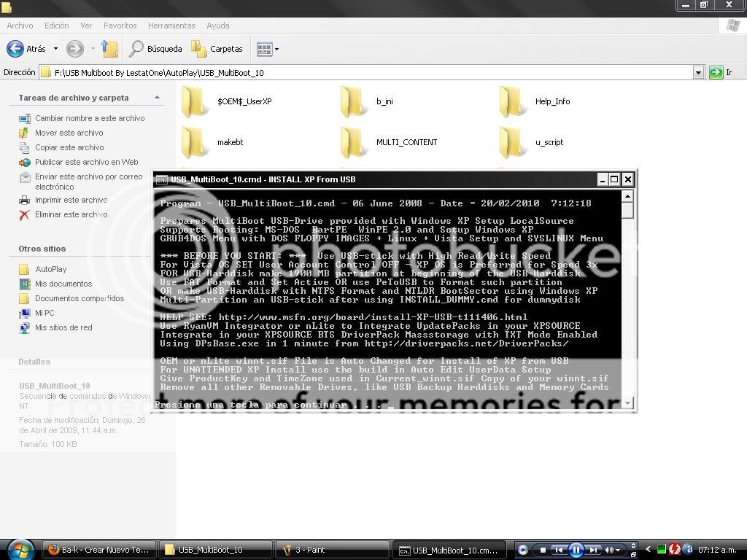747x560 pixels.
Task: Toggle the Carpetas folder tree pane
Action: [x=217, y=49]
